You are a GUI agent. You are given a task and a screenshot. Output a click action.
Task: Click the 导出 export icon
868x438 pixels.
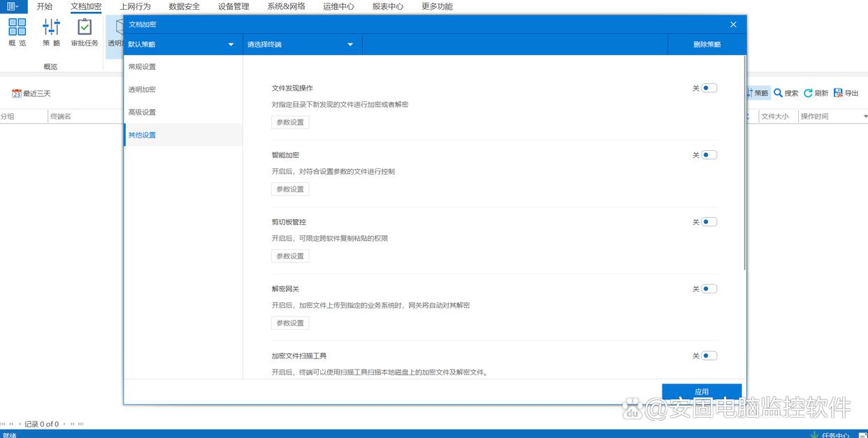point(838,93)
